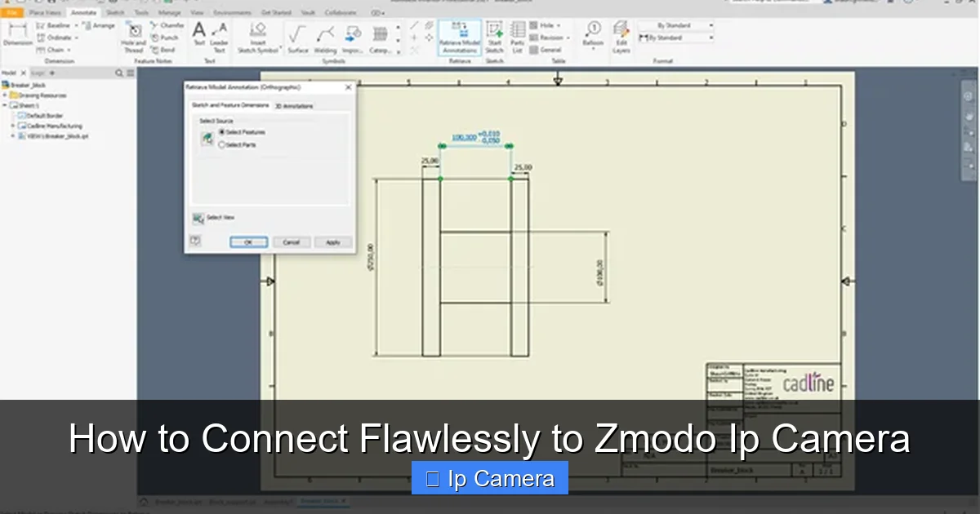
Task: Choose the Ordinate dimension tool
Action: pyautogui.click(x=55, y=38)
